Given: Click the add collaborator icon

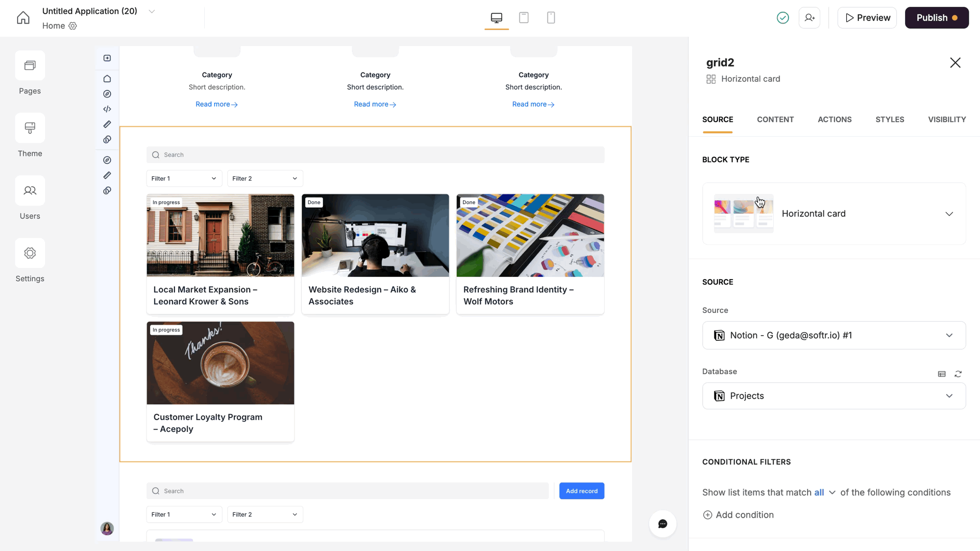Looking at the screenshot, I should (x=809, y=18).
